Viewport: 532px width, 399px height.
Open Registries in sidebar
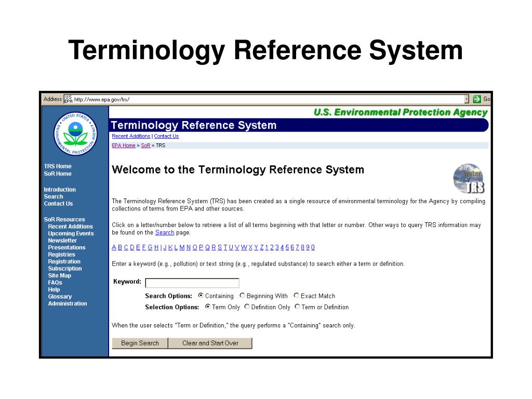coord(61,255)
